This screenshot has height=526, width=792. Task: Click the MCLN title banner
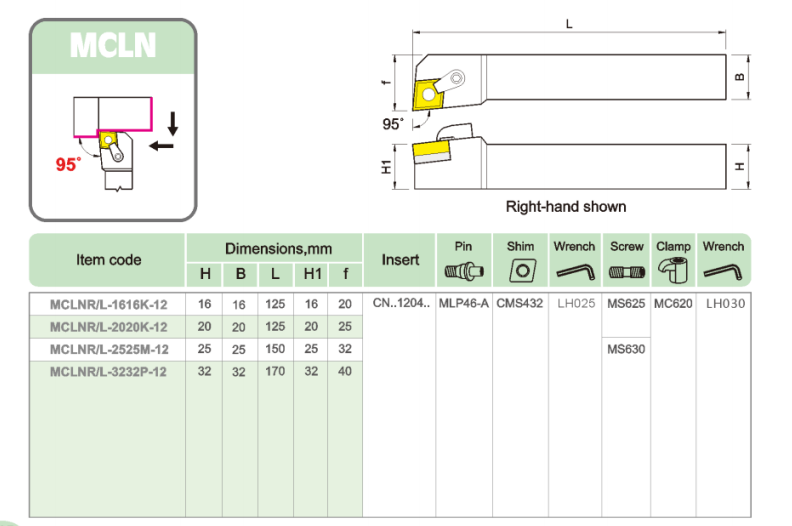112,45
